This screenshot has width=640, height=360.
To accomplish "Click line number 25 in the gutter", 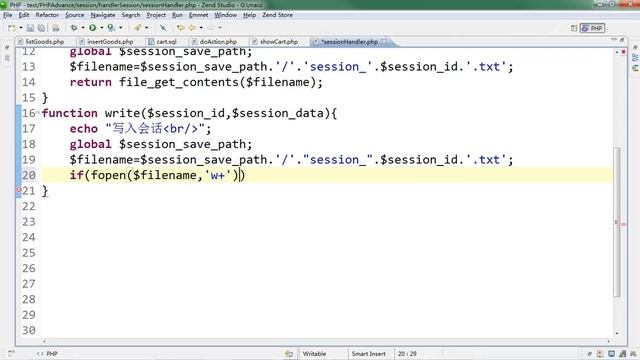I will (29, 253).
